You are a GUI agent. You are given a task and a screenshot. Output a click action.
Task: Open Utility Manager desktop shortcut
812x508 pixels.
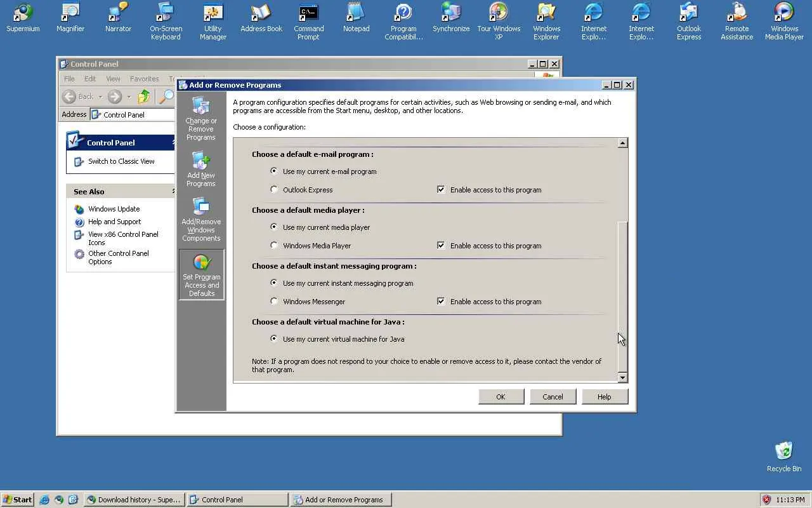point(213,22)
